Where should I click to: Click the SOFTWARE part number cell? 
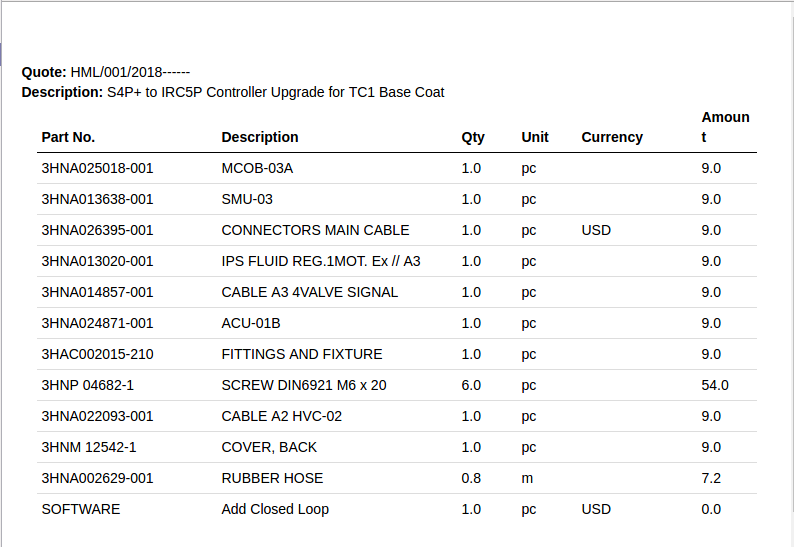pos(81,509)
